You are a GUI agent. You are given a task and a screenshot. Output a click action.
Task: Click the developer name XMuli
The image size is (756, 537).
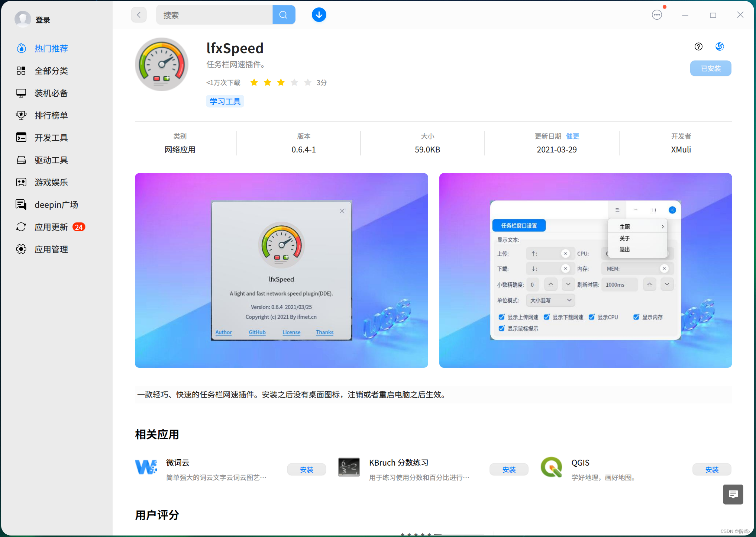click(681, 149)
